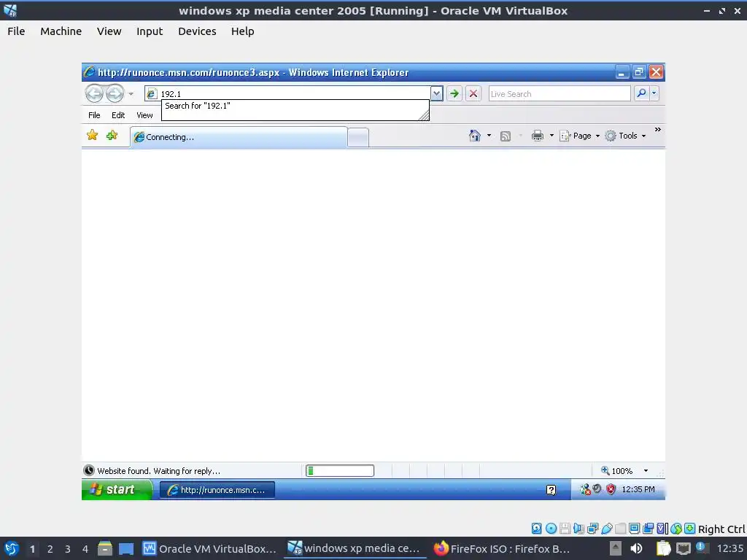
Task: Open the Page dropdown menu
Action: pyautogui.click(x=580, y=136)
